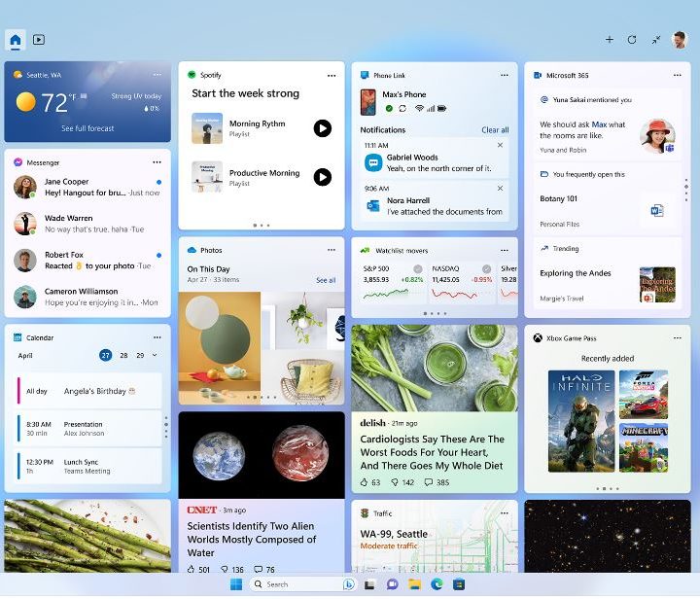Open Xbox Game Pass more options
The image size is (700, 599).
click(678, 337)
